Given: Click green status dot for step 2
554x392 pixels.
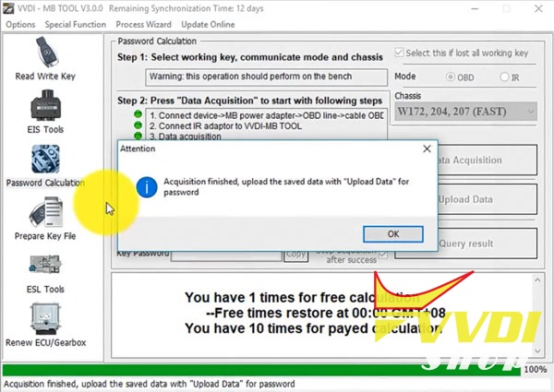Looking at the screenshot, I should coord(138,125).
